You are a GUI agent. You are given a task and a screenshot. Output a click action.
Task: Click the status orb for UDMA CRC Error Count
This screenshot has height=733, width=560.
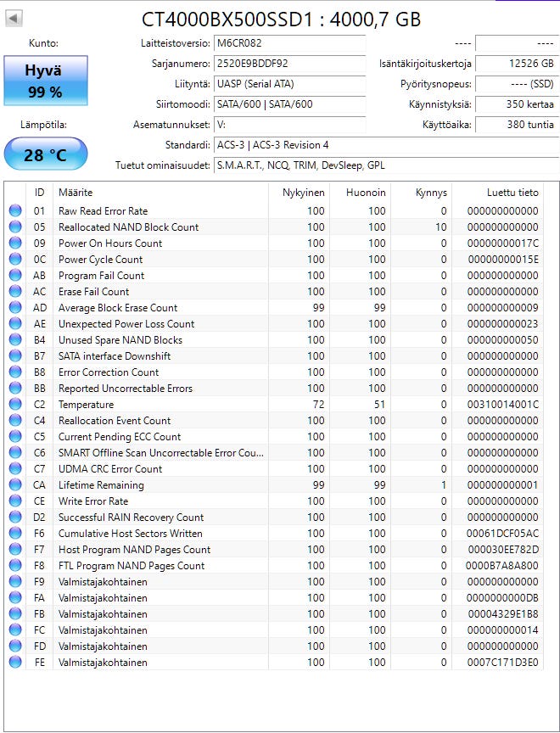click(x=15, y=469)
